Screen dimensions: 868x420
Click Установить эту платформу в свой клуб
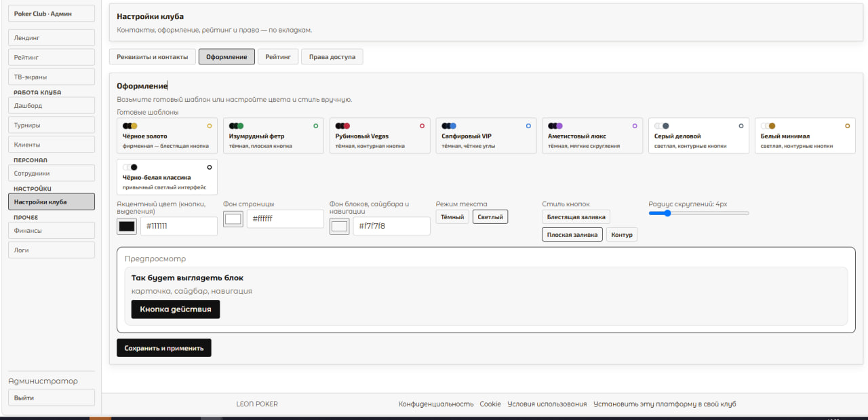(665, 404)
